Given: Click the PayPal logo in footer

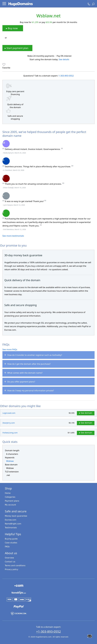Looking at the screenshot, I should coord(18,606).
